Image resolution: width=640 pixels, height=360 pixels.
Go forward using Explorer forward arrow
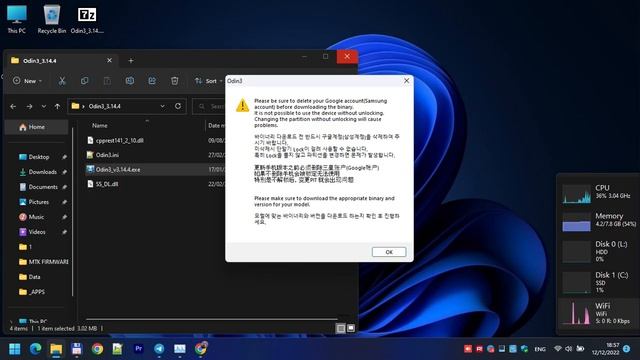[29, 106]
